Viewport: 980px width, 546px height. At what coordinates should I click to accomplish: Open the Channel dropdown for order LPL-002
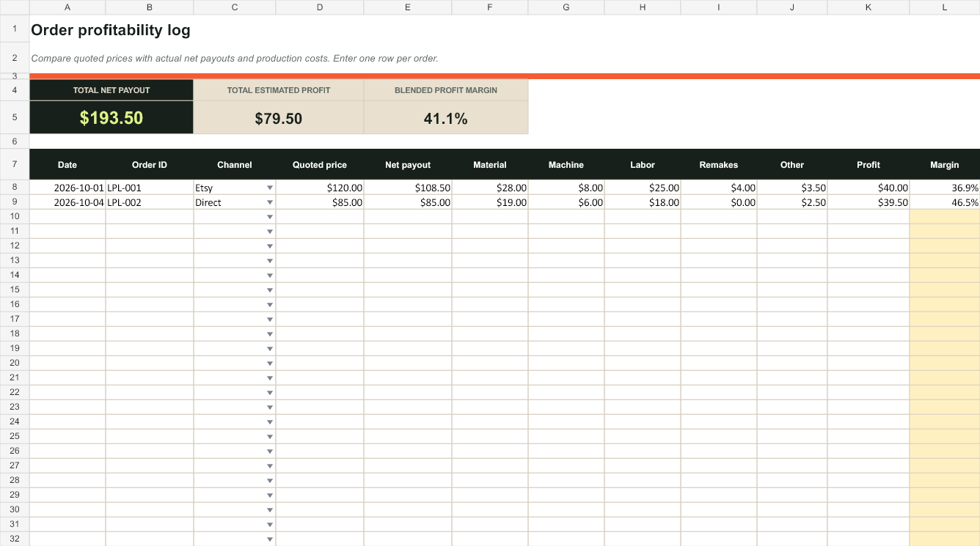(x=270, y=202)
